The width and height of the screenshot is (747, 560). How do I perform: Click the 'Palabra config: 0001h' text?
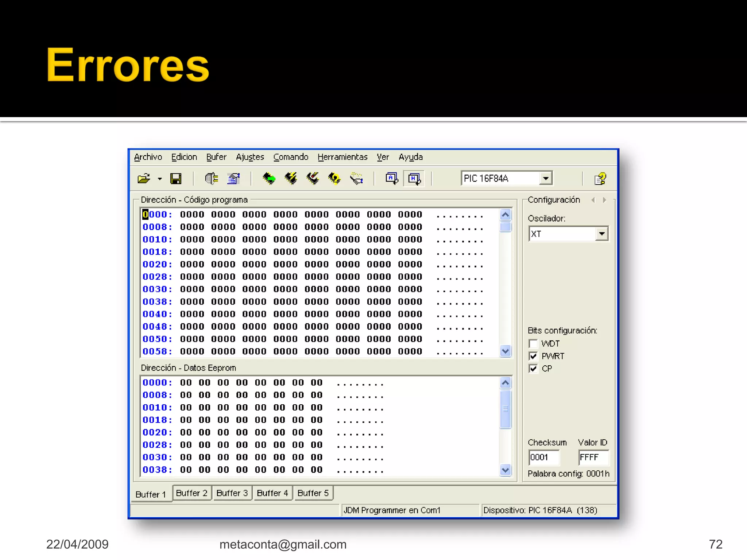(569, 474)
